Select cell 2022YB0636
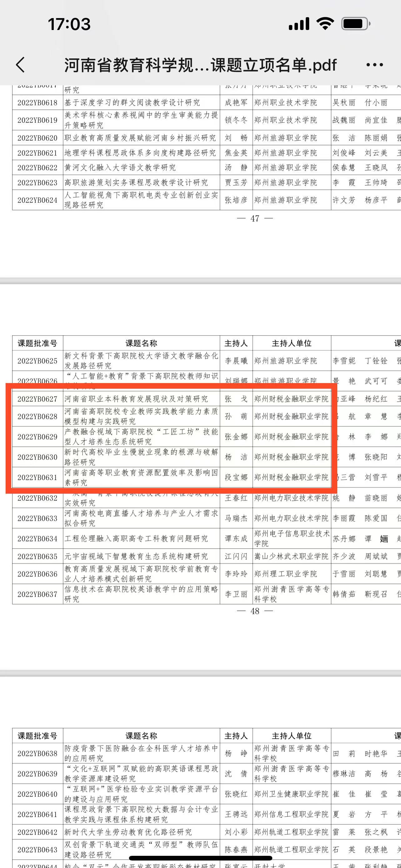 (x=37, y=574)
